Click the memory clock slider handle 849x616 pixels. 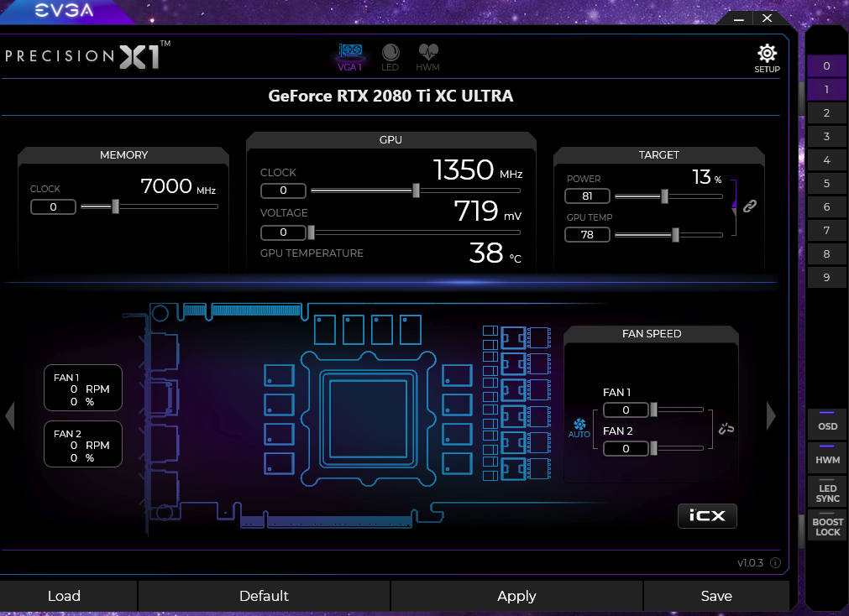pyautogui.click(x=115, y=206)
